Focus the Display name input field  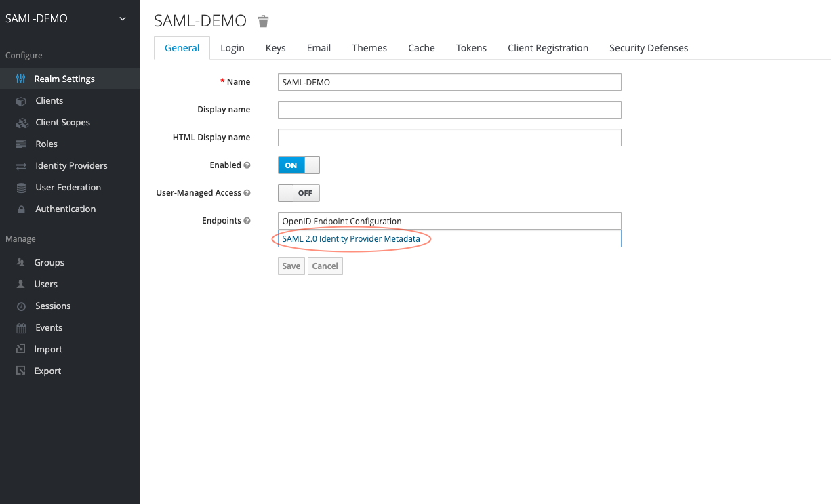tap(449, 110)
